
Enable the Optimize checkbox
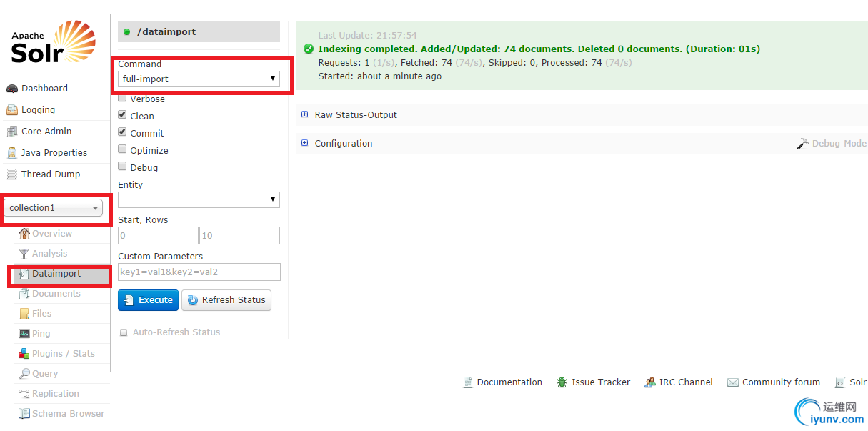122,149
